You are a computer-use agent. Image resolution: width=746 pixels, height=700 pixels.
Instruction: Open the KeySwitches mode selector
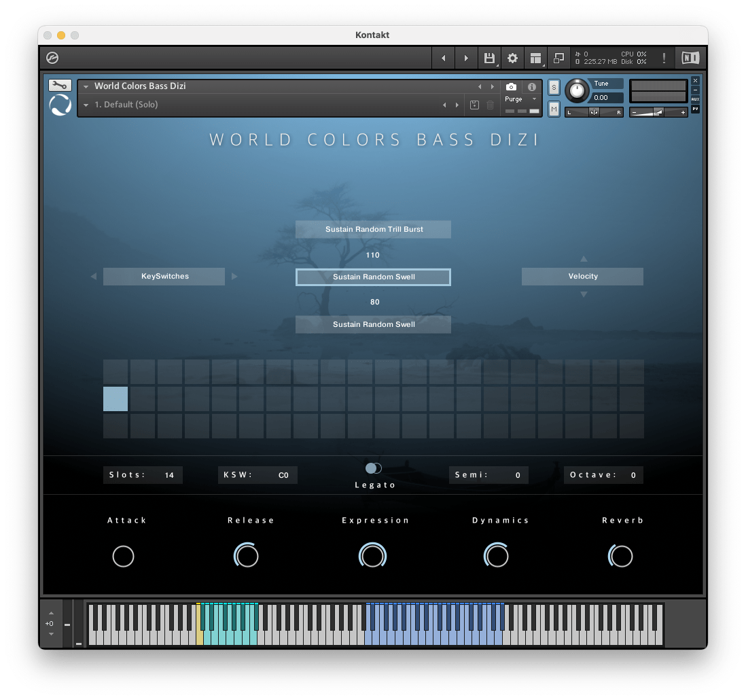click(164, 276)
